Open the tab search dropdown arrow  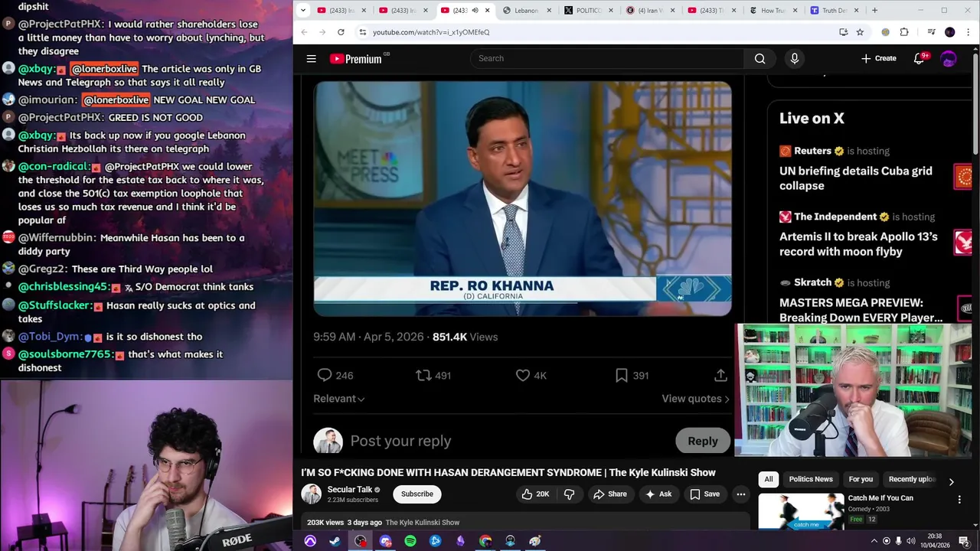pos(303,11)
